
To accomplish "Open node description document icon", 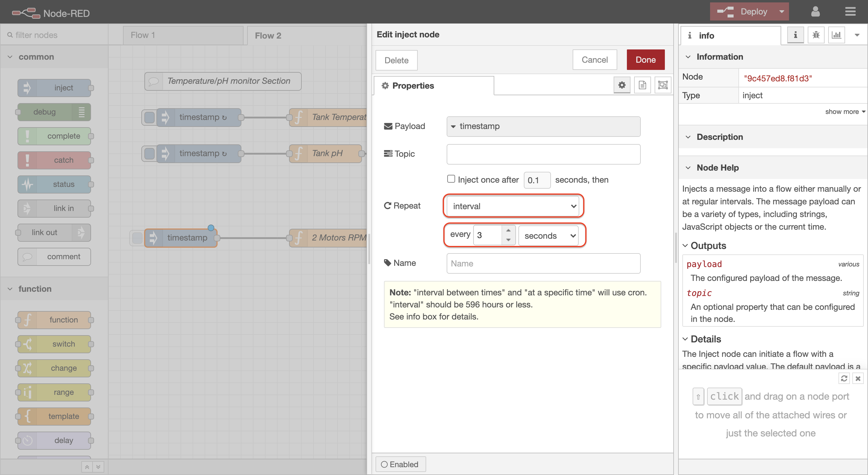I will [642, 85].
